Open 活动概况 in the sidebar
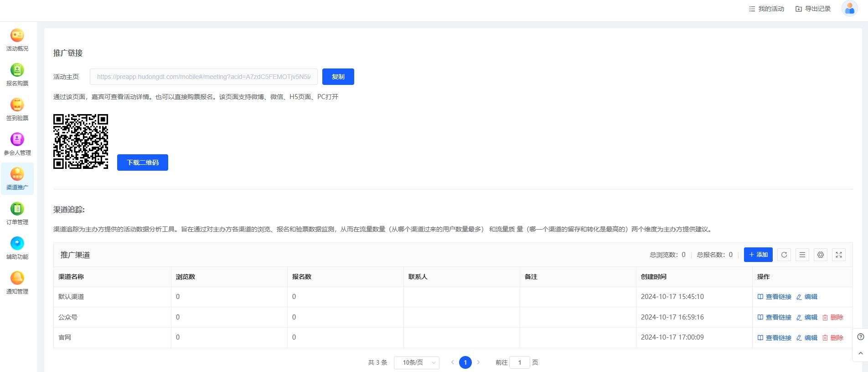This screenshot has height=372, width=868. point(17,40)
